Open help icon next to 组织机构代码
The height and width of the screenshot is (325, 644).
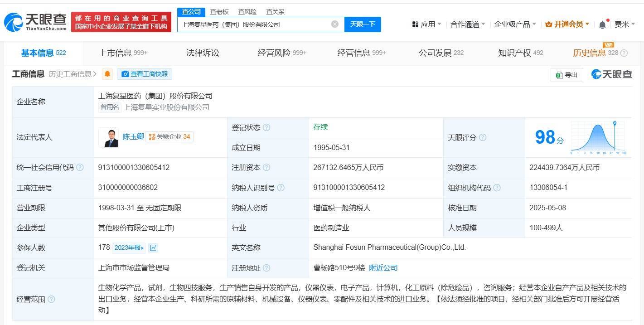tap(497, 187)
